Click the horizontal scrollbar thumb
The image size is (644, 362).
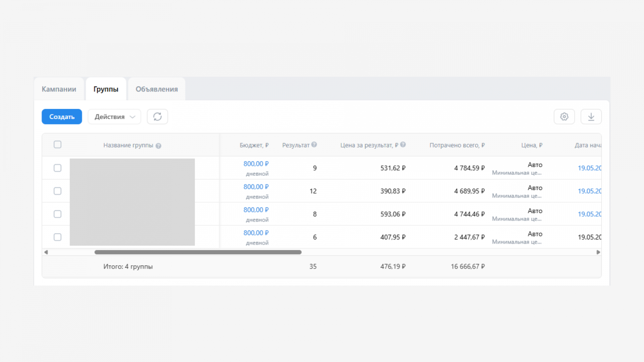click(198, 252)
